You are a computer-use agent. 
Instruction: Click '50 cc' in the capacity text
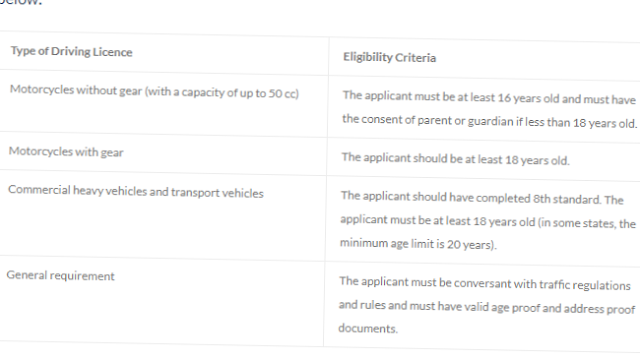282,94
